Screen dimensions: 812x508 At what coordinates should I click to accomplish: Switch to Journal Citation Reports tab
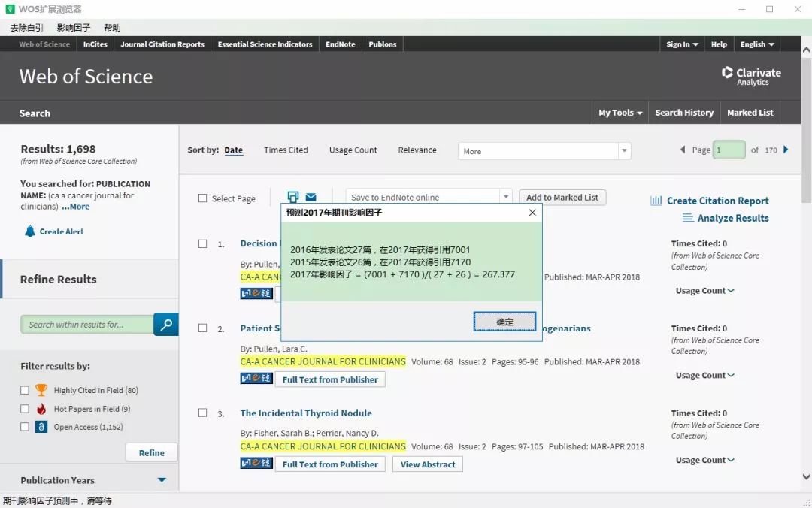(162, 44)
